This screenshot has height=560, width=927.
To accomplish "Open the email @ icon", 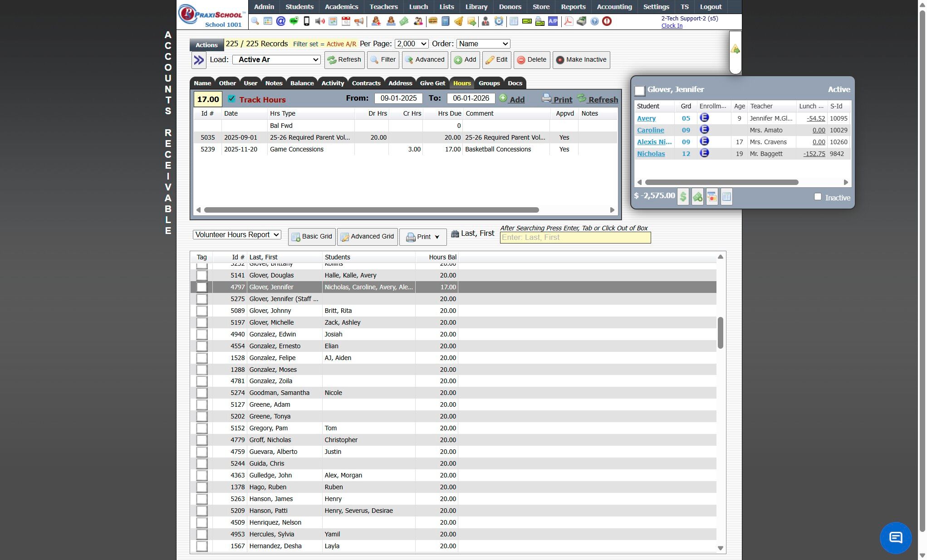I will (x=280, y=21).
